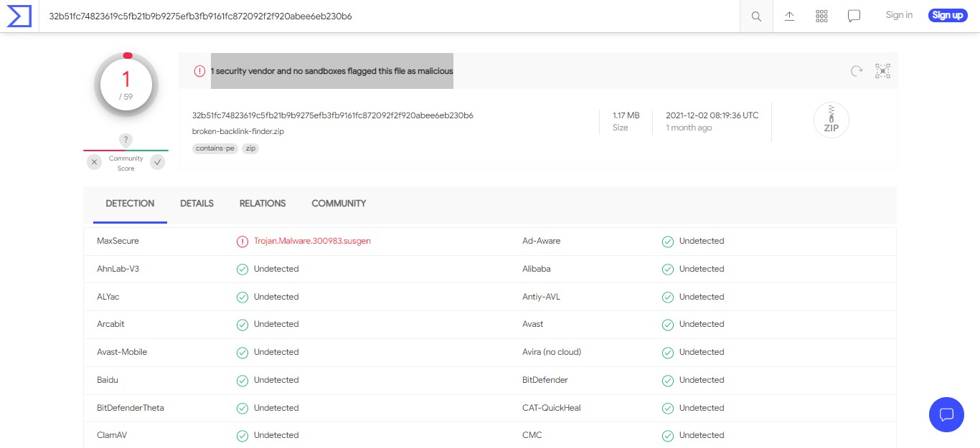Switch to the Details tab
This screenshot has height=448, width=980.
tap(197, 204)
